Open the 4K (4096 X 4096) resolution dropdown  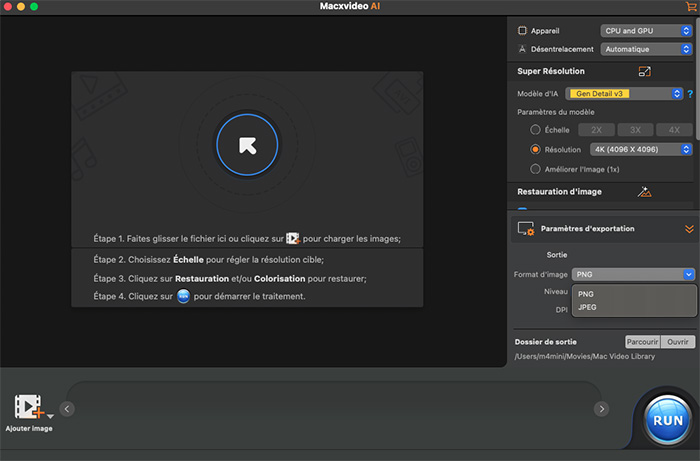[641, 150]
